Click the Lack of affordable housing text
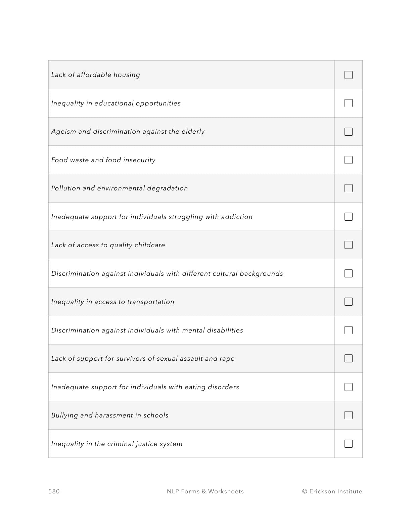411x532 pixels. 95,75
